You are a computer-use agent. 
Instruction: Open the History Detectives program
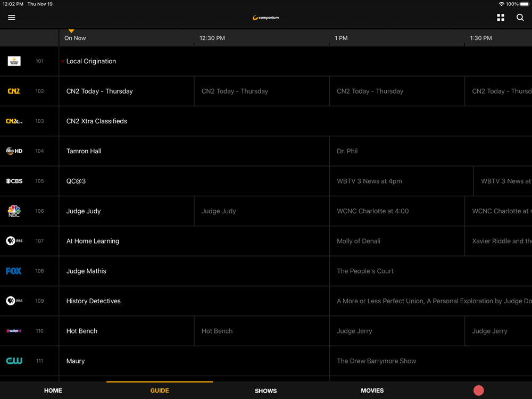point(194,301)
